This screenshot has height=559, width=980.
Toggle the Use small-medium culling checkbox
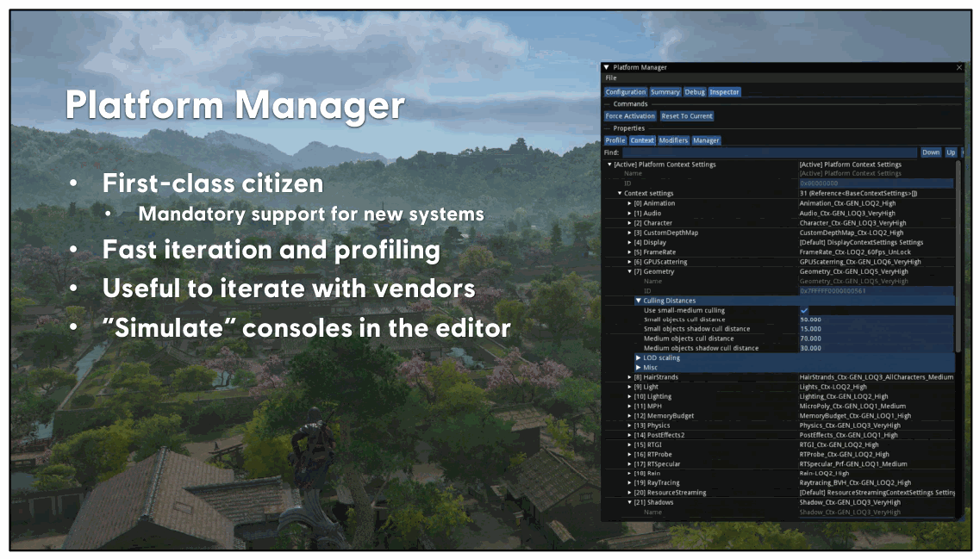(x=804, y=310)
